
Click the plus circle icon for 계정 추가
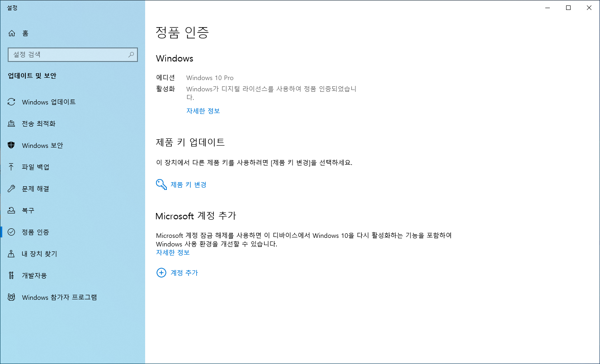[161, 273]
